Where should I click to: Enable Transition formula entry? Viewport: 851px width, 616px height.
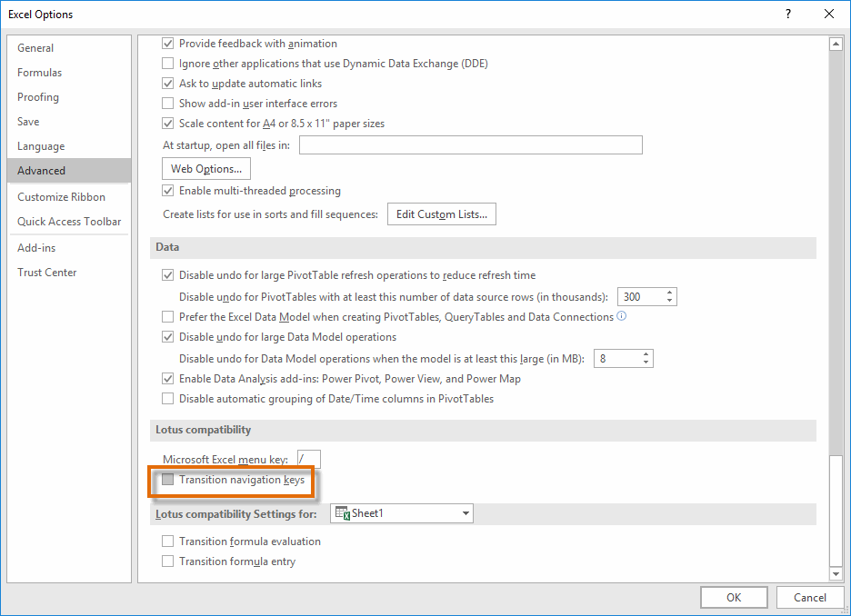167,561
